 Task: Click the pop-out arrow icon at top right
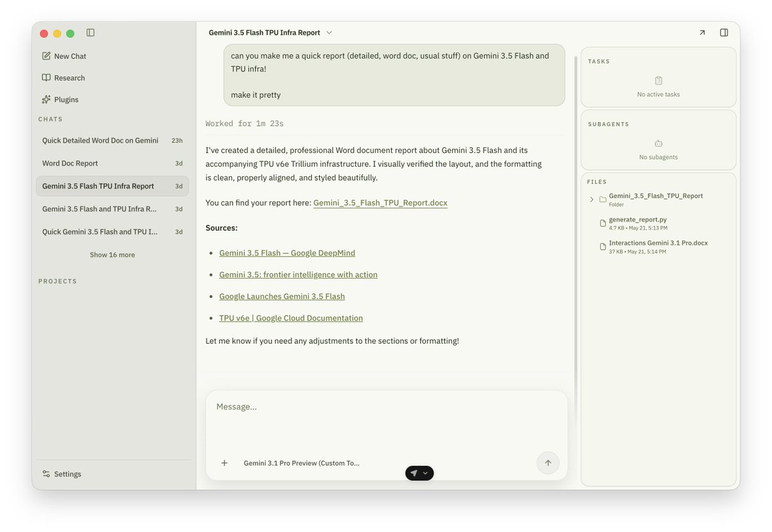click(702, 33)
